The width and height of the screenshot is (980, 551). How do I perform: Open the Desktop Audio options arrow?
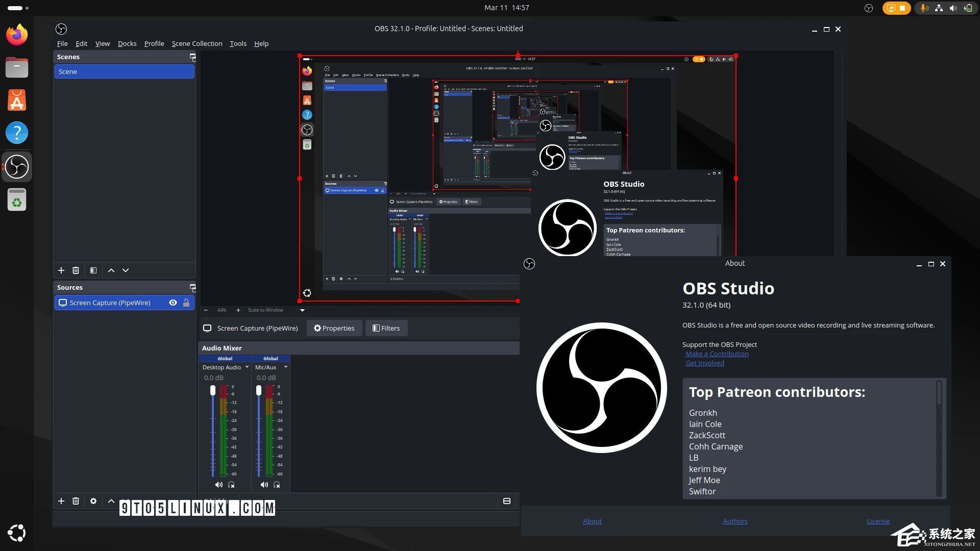(247, 367)
